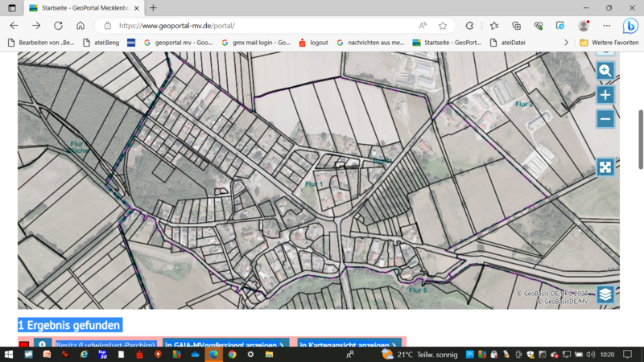Open the Bing sidebar chat icon

pyautogui.click(x=630, y=26)
